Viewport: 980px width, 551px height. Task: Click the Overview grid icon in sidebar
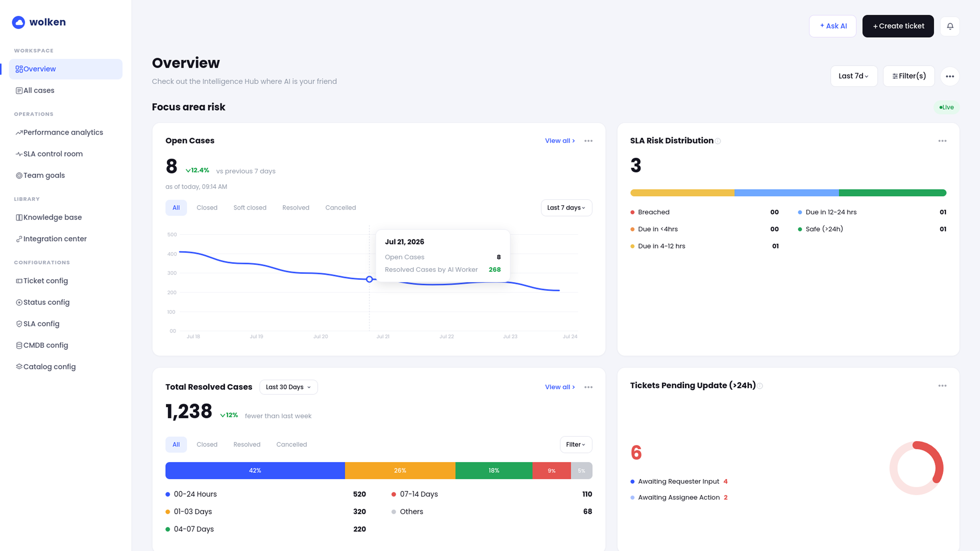(x=19, y=69)
